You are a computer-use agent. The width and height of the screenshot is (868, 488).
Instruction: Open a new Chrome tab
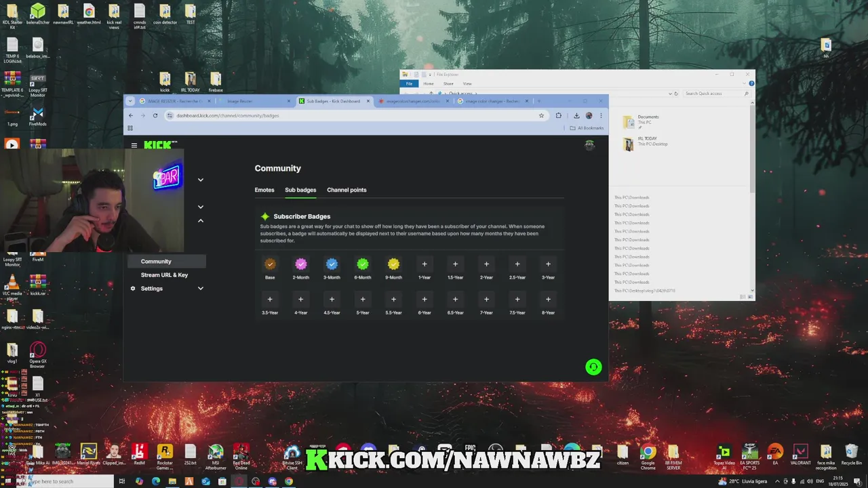[x=539, y=101]
